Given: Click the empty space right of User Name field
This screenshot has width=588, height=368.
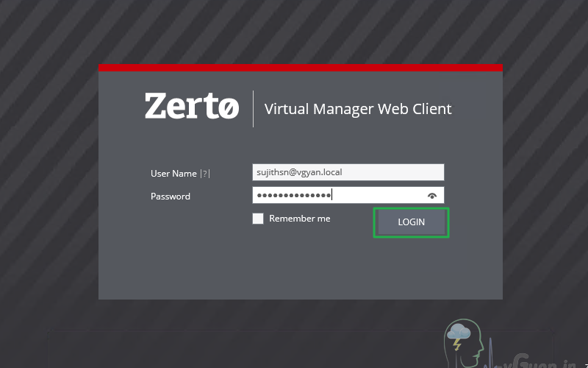Looking at the screenshot, I should tap(473, 172).
